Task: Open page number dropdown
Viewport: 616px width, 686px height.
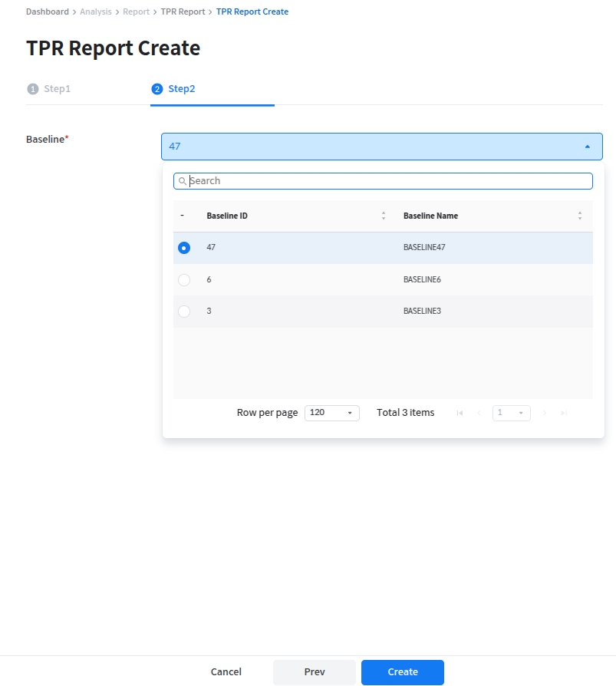Action: pos(512,413)
